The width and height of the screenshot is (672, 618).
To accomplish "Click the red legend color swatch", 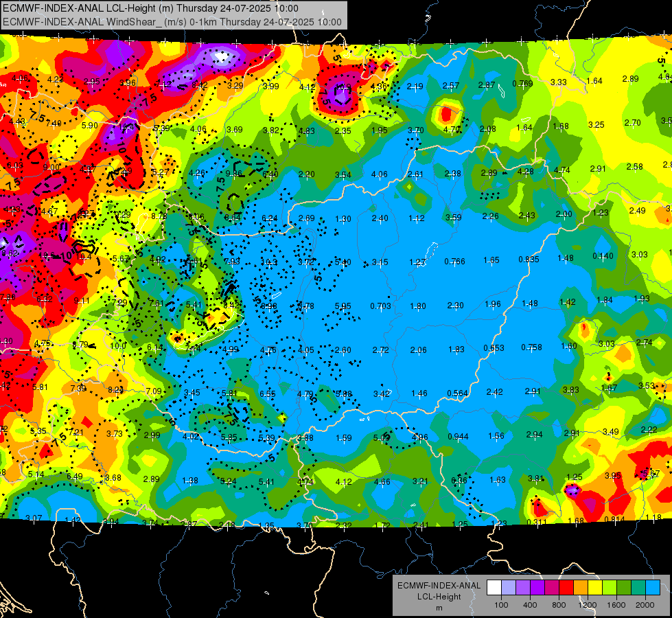I will [566, 588].
